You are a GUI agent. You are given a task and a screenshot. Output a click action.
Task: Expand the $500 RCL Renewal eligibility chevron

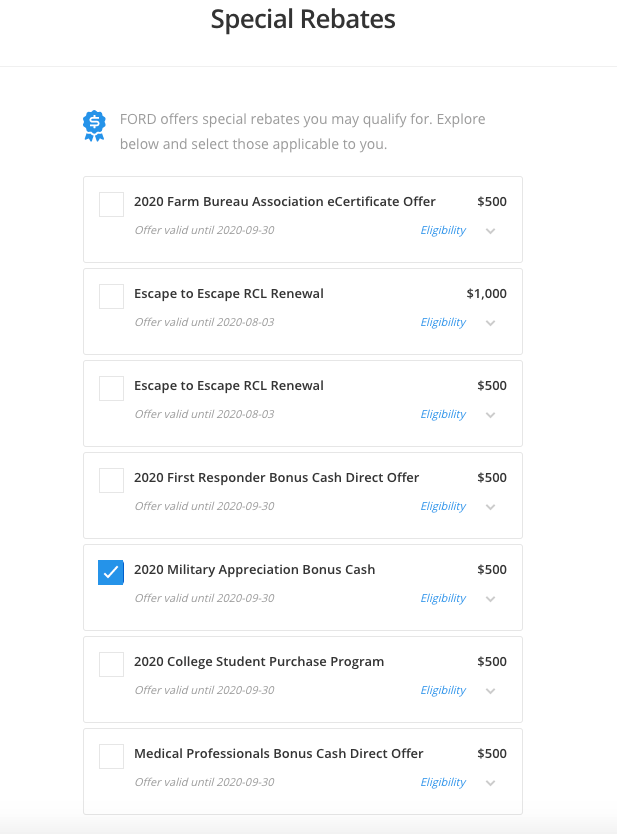pyautogui.click(x=490, y=415)
